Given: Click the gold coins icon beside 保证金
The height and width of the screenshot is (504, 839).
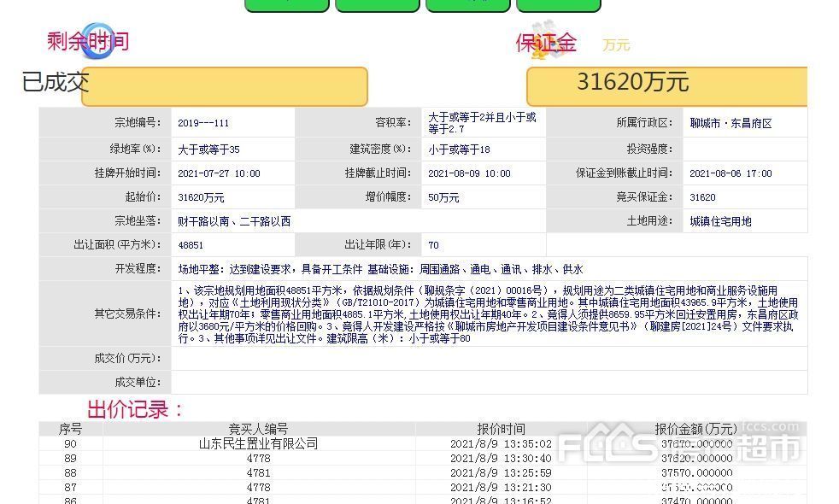Looking at the screenshot, I should point(545,39).
